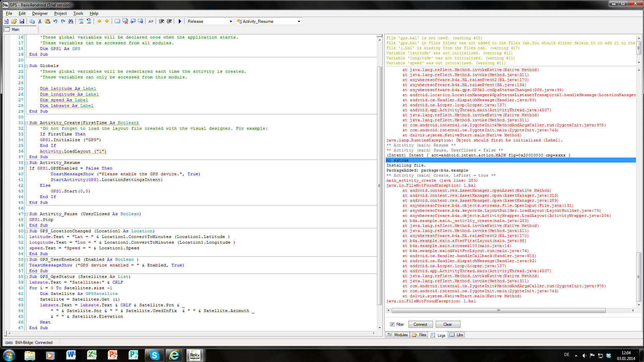Image resolution: width=644 pixels, height=362 pixels.
Task: Collapse the Sub Activity_Create code block
Action: coord(26,123)
